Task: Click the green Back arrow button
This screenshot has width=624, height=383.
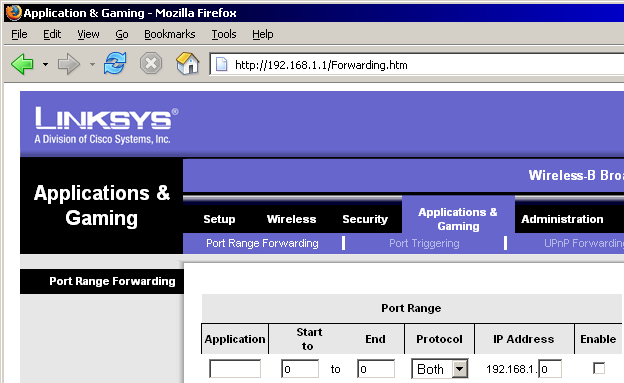Action: (22, 64)
